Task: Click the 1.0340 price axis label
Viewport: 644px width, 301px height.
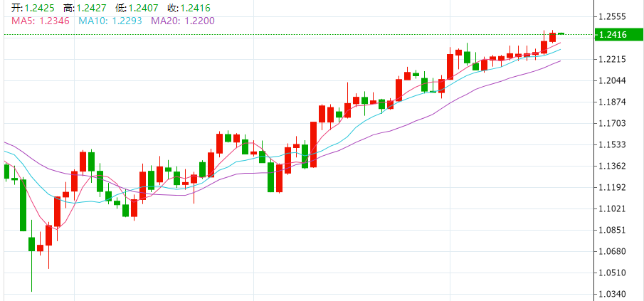Action: coord(618,294)
